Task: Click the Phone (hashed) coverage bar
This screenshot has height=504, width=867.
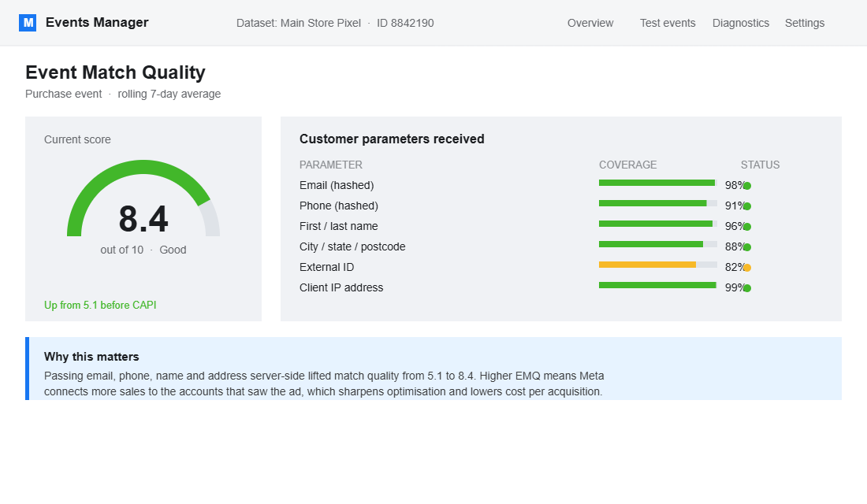Action: click(x=658, y=203)
